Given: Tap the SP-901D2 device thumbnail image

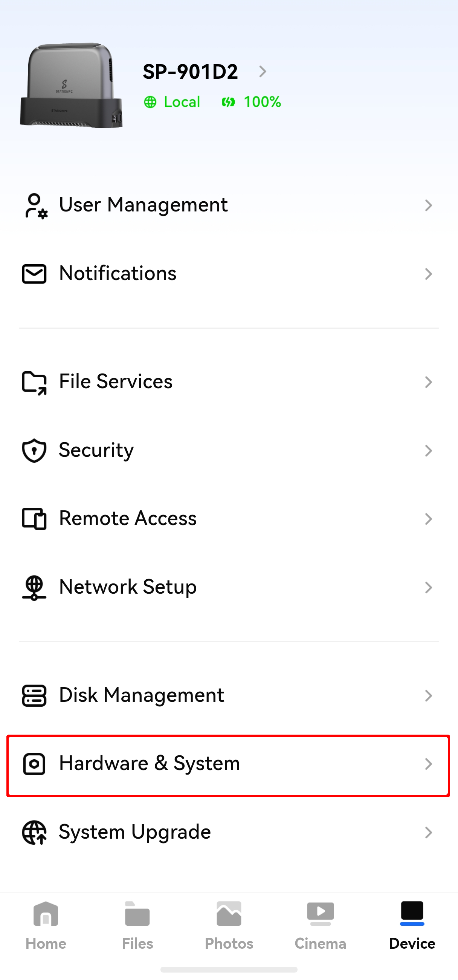Looking at the screenshot, I should pos(72,85).
